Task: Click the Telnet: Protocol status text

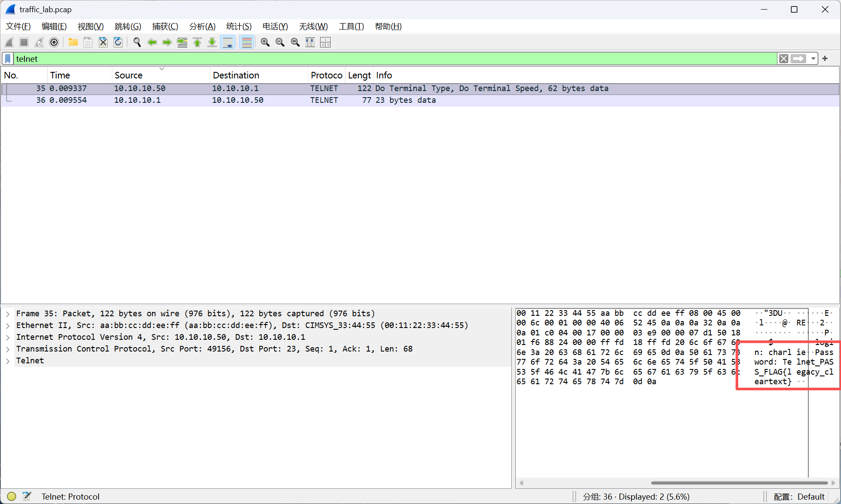Action: point(71,497)
